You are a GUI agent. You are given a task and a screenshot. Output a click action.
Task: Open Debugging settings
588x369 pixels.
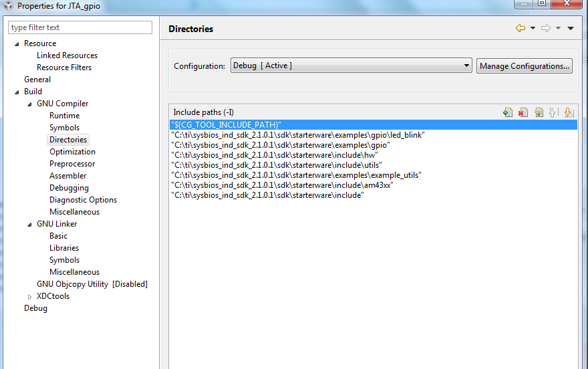click(69, 187)
